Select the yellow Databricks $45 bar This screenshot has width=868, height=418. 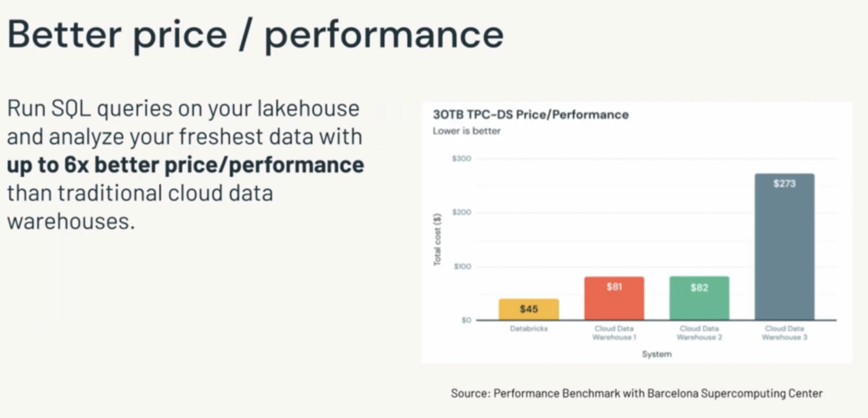click(529, 309)
